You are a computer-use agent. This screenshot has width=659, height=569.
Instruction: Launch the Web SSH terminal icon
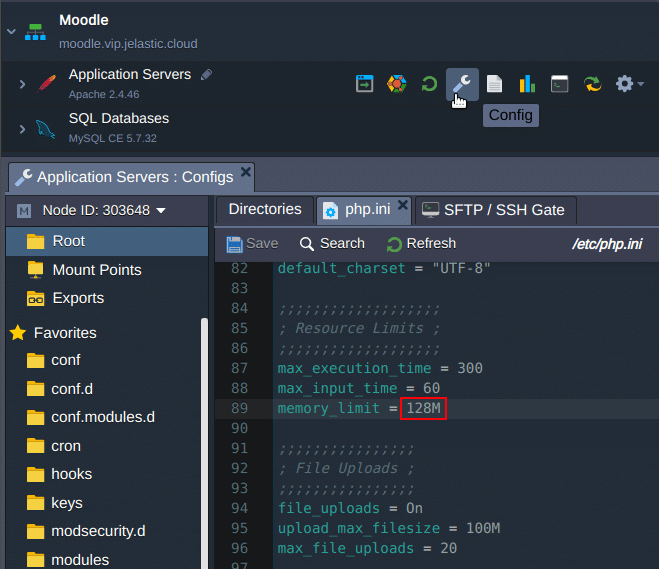tap(560, 84)
